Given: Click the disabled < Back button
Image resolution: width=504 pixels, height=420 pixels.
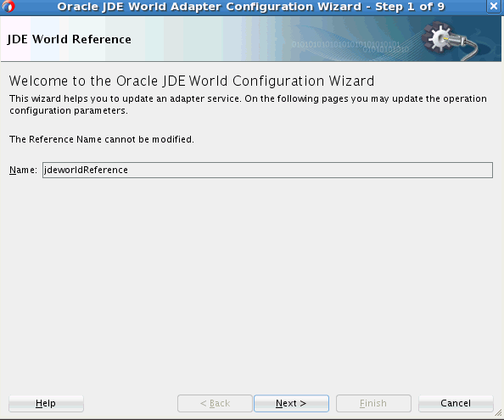Looking at the screenshot, I should (215, 403).
